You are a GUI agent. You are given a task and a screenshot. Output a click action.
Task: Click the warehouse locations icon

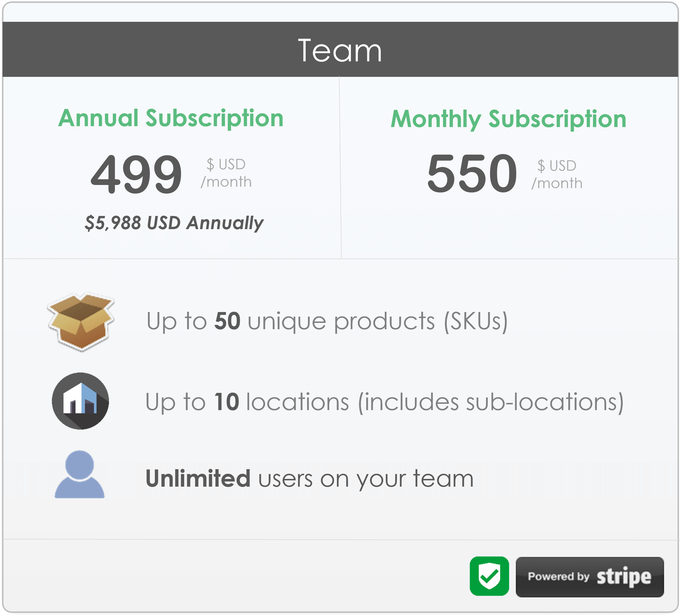coord(80,401)
